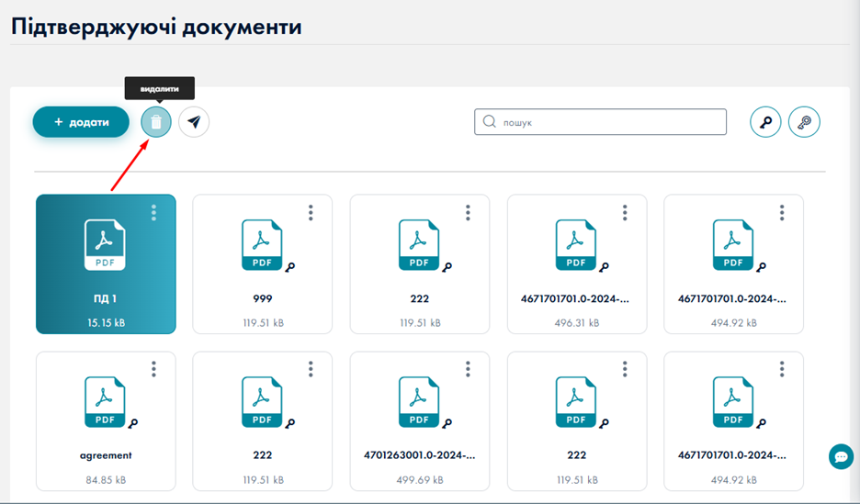Click the outlined key icon in the top-right corner
Screen dimensions: 860x504
(x=804, y=122)
